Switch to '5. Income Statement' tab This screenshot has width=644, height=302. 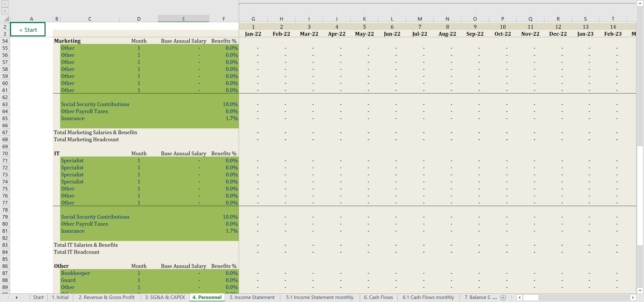pos(252,297)
